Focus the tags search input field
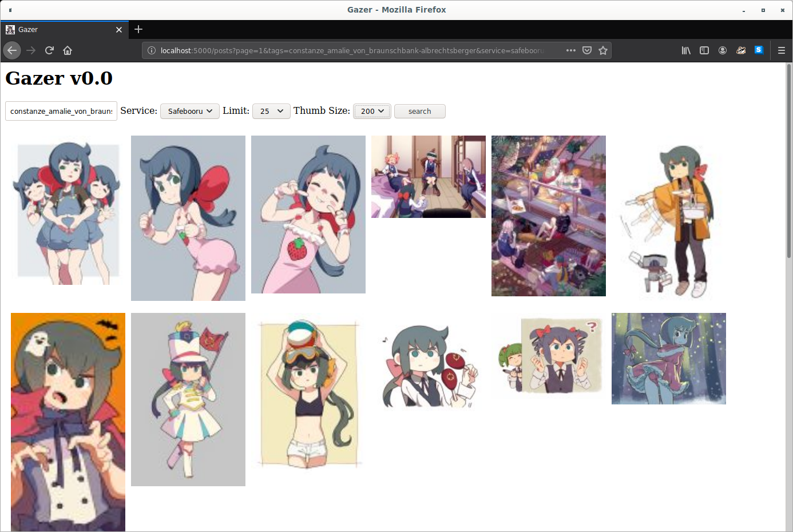The width and height of the screenshot is (793, 532). (x=61, y=111)
